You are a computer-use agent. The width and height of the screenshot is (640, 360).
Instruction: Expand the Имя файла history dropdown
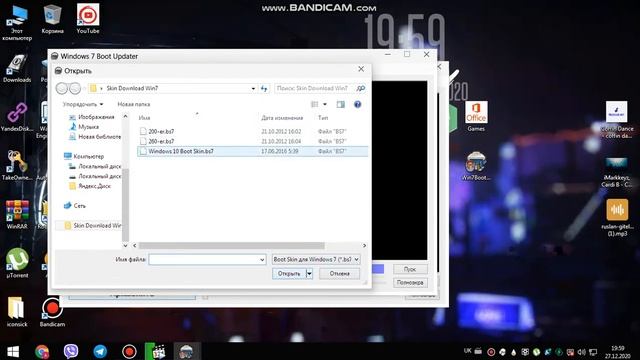coord(262,260)
